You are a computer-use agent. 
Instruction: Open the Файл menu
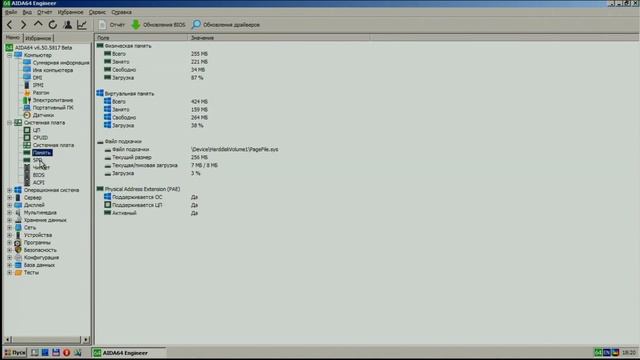click(11, 12)
